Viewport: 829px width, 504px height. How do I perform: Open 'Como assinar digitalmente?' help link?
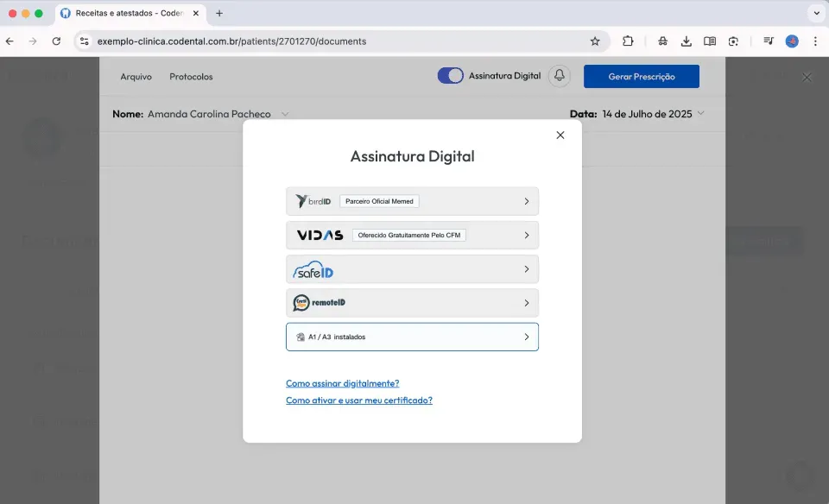point(342,383)
